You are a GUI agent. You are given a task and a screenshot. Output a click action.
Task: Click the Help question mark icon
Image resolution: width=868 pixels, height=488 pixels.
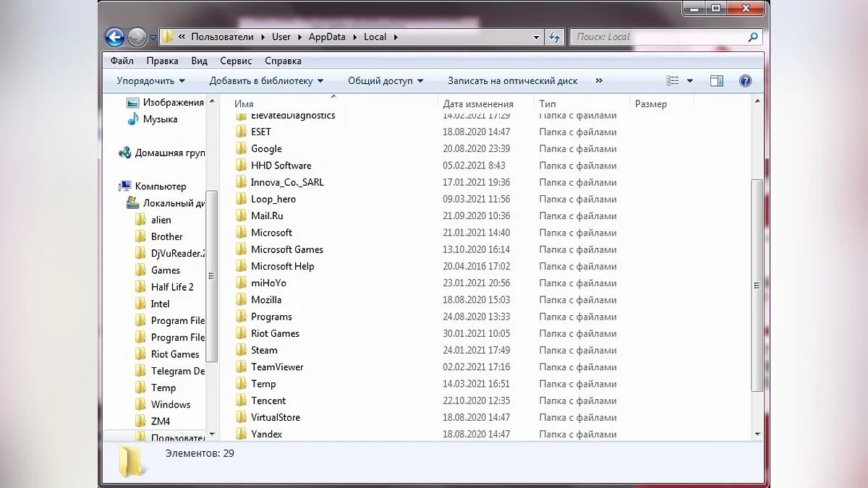[x=745, y=81]
